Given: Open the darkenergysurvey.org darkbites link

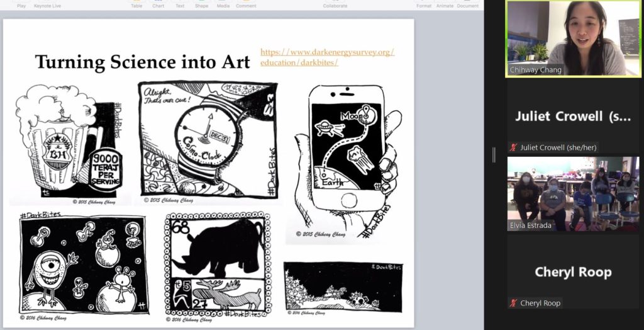Looking at the screenshot, I should pyautogui.click(x=327, y=57).
